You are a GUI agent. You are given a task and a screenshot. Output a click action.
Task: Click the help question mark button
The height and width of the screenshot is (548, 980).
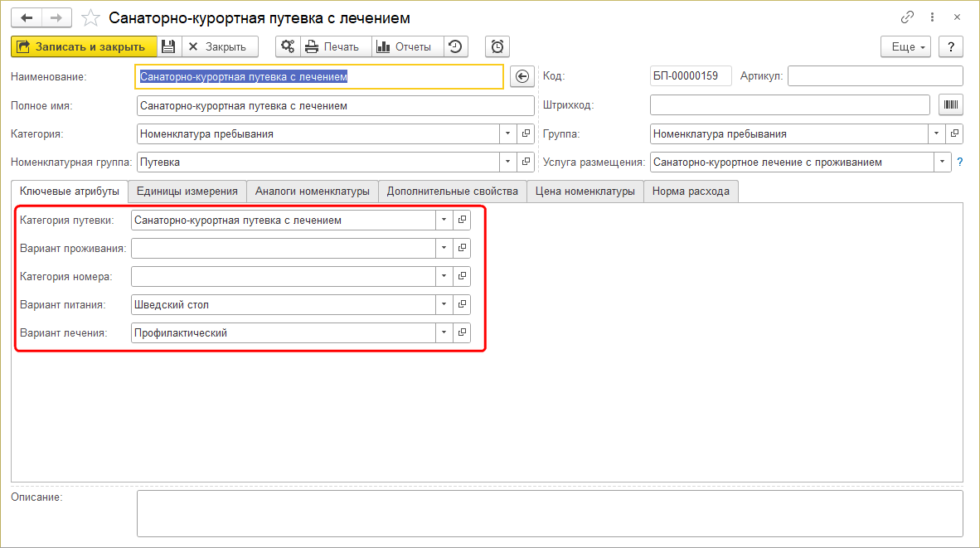951,47
